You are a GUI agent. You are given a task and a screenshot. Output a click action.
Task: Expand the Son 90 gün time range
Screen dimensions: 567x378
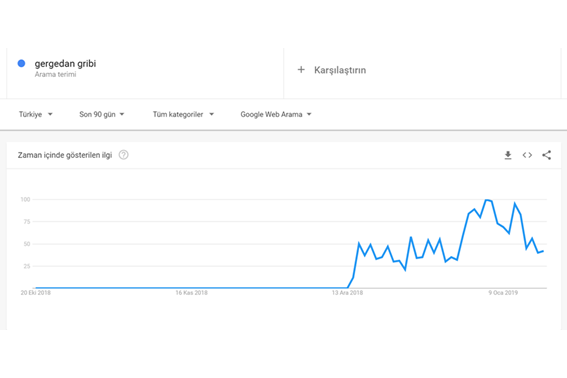tap(102, 114)
